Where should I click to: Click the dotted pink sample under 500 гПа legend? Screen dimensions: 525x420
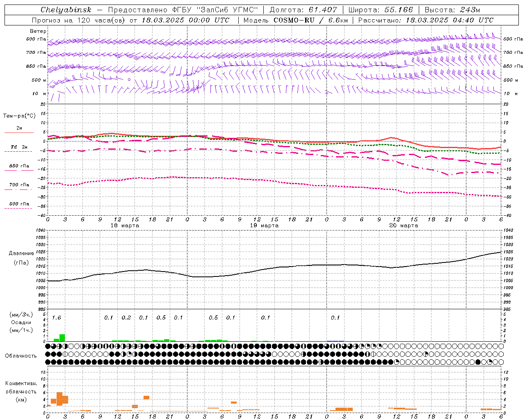pos(18,209)
